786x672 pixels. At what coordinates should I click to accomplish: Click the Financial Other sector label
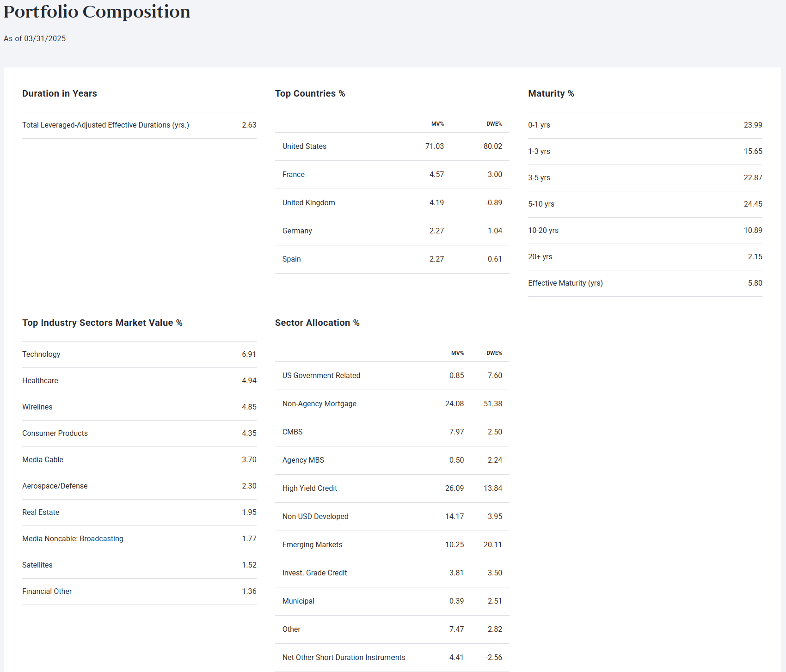click(47, 592)
